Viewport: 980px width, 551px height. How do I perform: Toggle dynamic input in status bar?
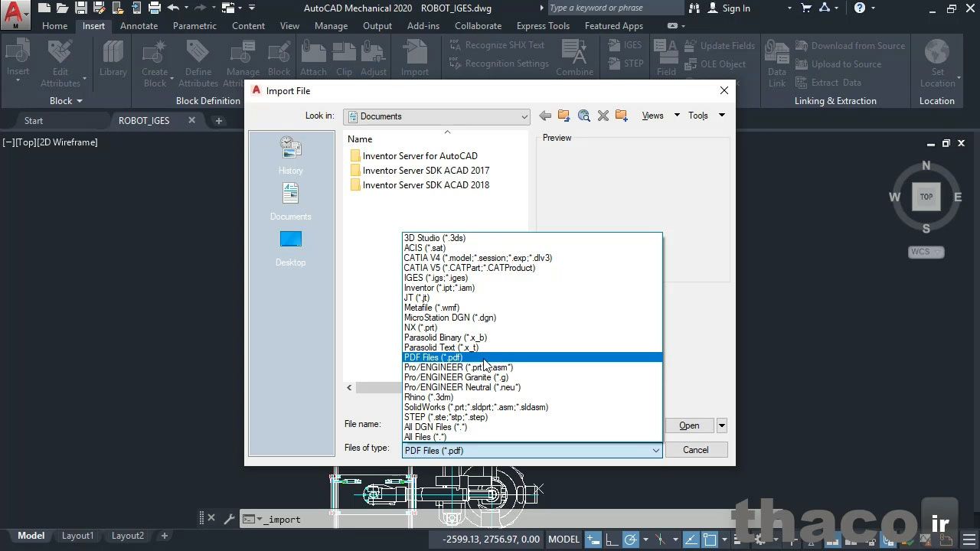[x=593, y=540]
